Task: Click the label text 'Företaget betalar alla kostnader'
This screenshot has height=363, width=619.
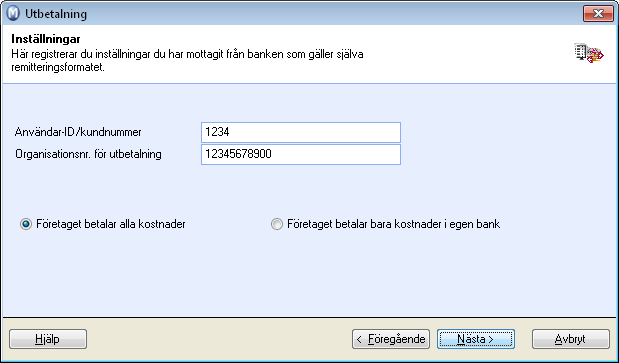Action: click(111, 225)
